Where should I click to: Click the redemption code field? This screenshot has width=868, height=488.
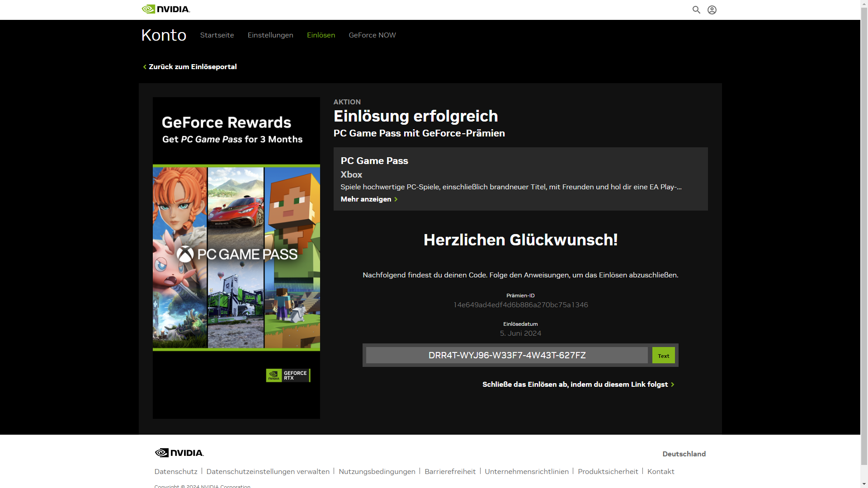507,355
